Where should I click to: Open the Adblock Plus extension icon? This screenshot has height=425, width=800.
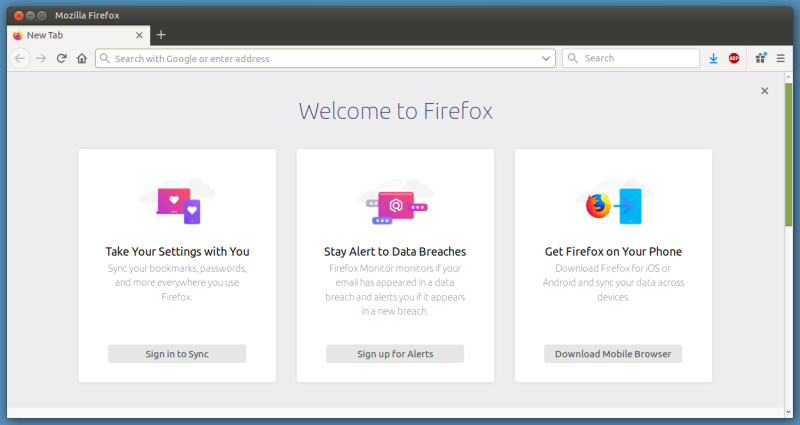coord(734,58)
